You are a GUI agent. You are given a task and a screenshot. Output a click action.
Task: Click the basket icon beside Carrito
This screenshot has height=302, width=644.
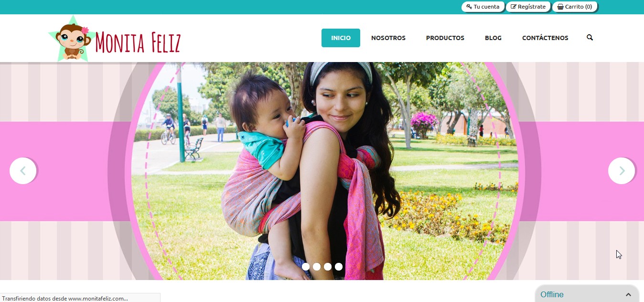[x=560, y=7]
